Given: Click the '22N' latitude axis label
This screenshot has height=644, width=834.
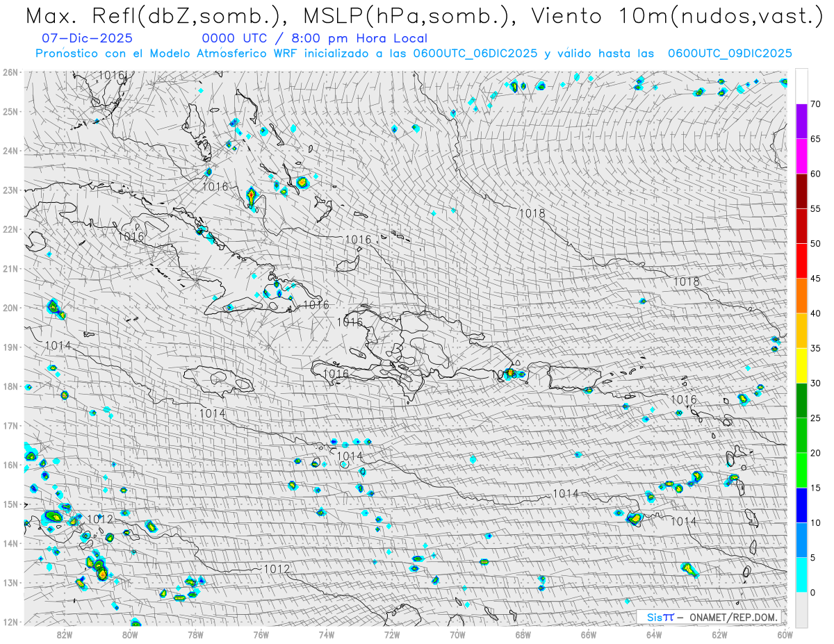Looking at the screenshot, I should click(11, 229).
